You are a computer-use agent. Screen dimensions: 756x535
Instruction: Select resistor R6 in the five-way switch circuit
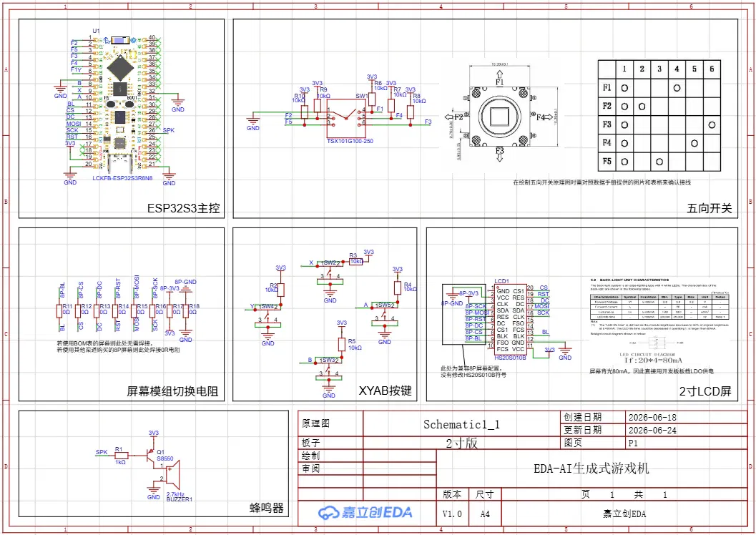(x=372, y=99)
